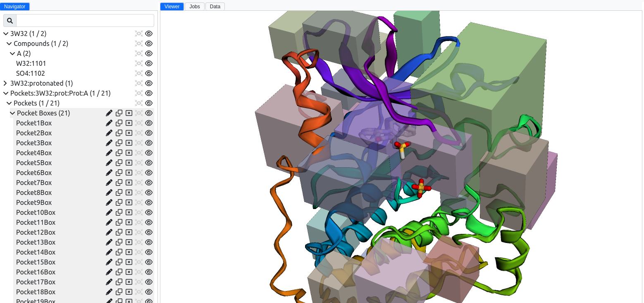This screenshot has height=303, width=644.
Task: Hide the Compounds group via eye icon
Action: (x=148, y=43)
